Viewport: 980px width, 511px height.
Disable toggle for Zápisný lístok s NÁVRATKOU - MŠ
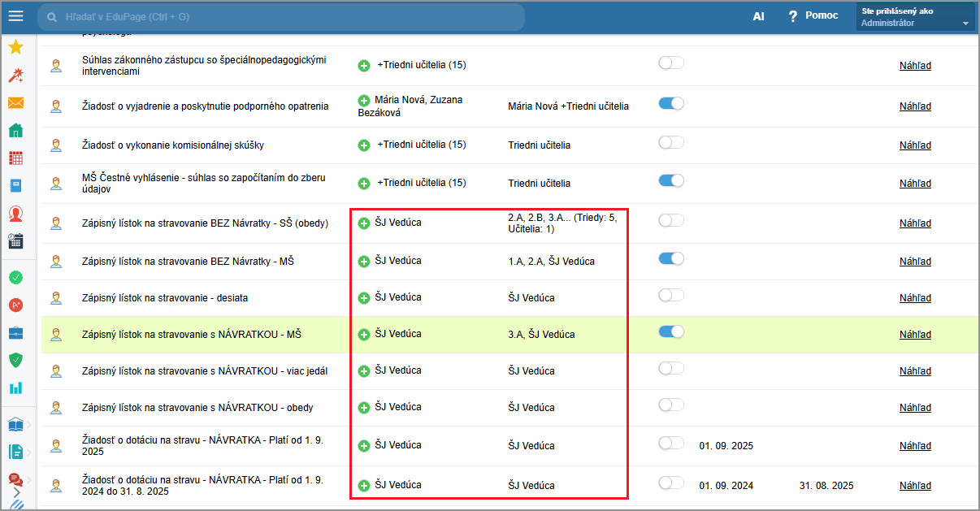[670, 331]
